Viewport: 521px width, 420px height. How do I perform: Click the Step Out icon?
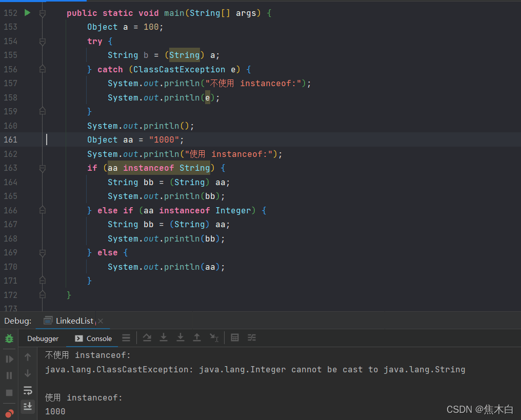(197, 337)
